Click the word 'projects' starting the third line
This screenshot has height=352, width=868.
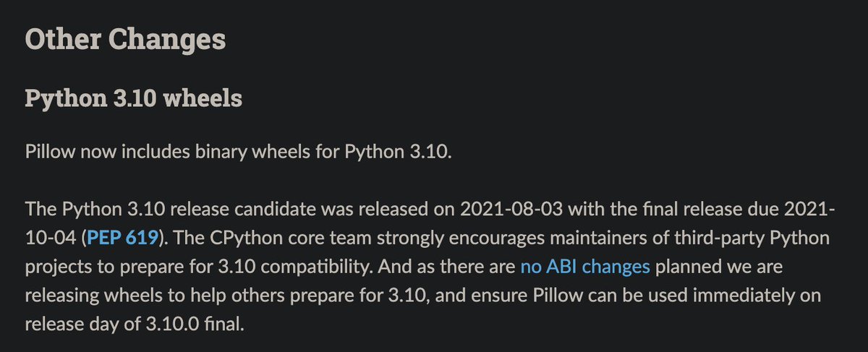click(x=56, y=267)
